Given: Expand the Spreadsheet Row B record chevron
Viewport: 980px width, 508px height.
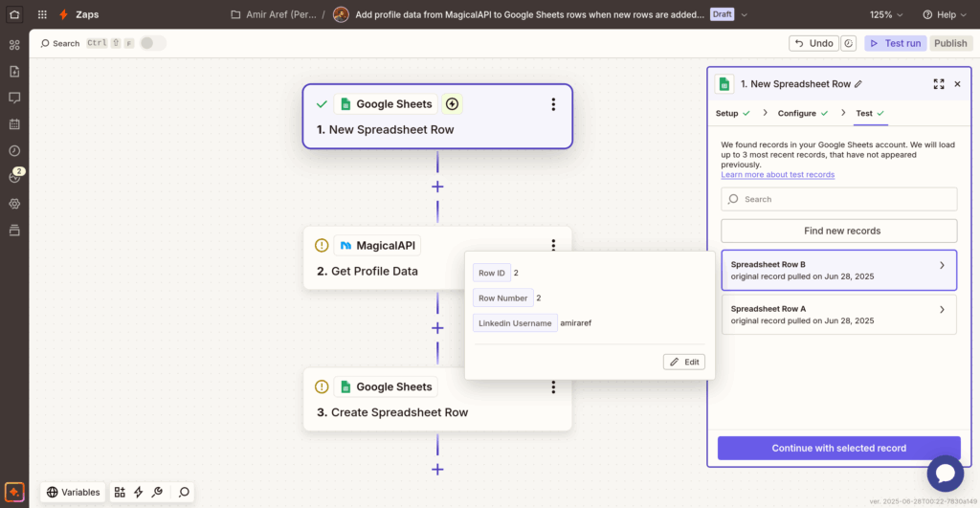Looking at the screenshot, I should coord(942,266).
